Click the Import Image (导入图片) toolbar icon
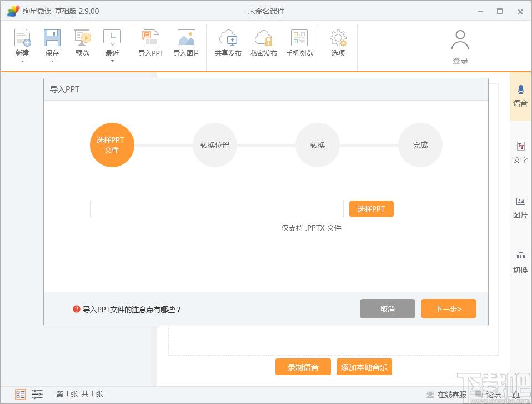This screenshot has width=532, height=404. 186,38
